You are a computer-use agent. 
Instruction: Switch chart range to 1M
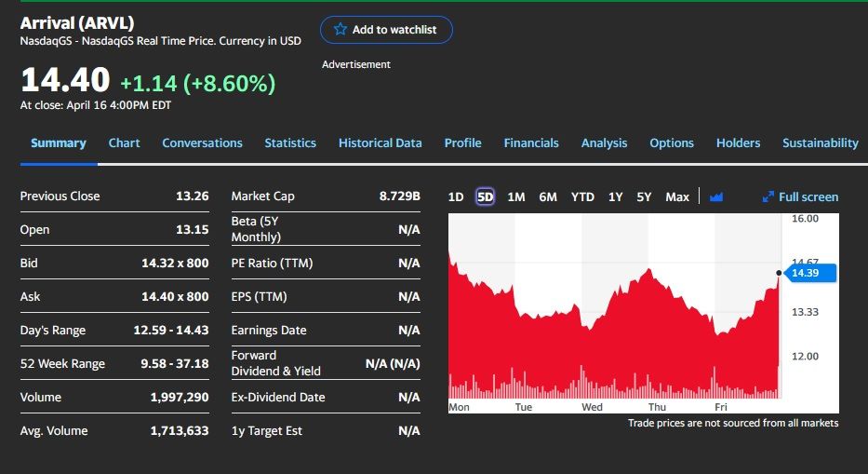(516, 196)
